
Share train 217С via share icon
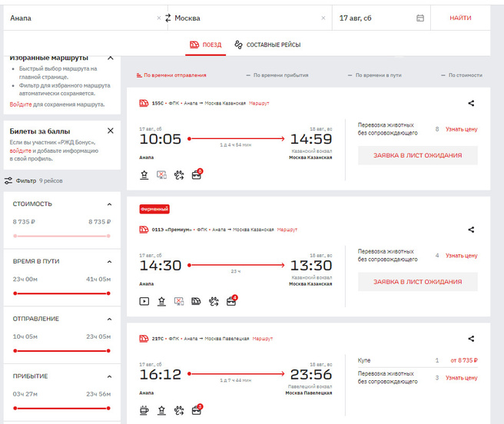(x=471, y=339)
